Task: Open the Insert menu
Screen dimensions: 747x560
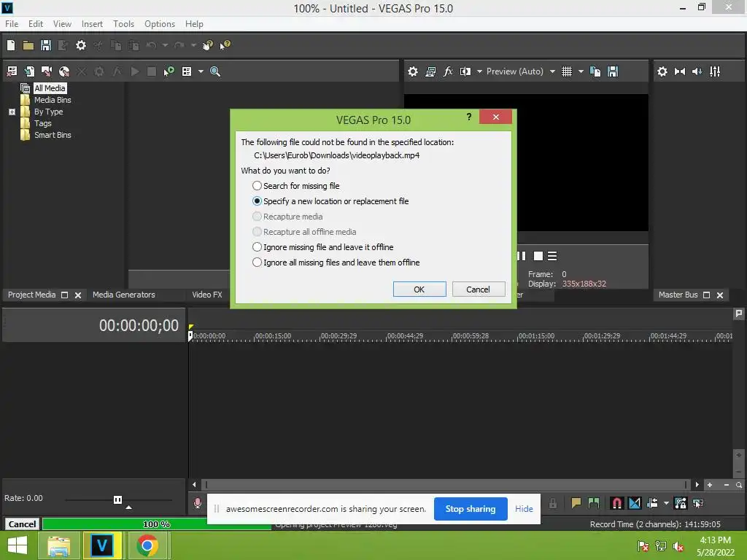Action: [92, 24]
